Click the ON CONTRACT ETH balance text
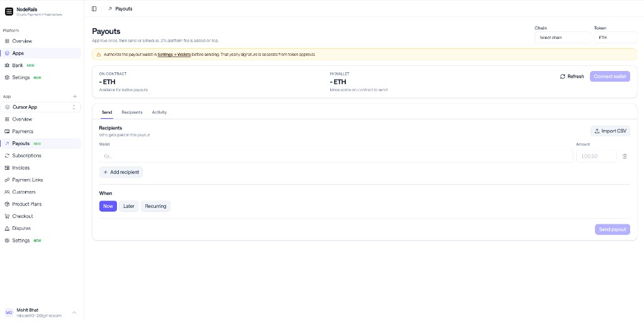This screenshot has height=321, width=644. coord(107,82)
